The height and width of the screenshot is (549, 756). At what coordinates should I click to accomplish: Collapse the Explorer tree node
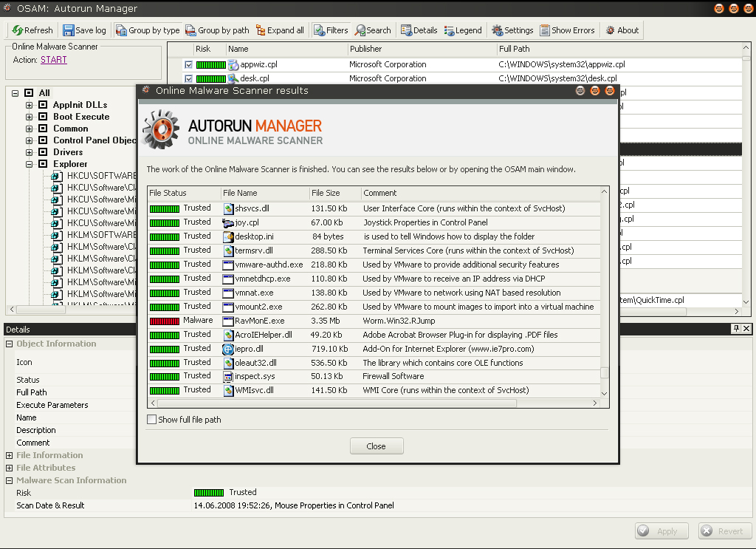(x=29, y=164)
